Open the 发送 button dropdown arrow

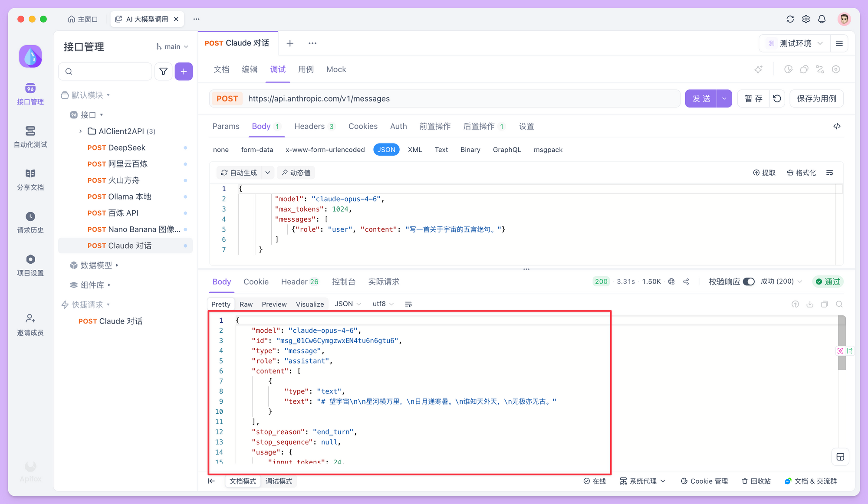724,98
